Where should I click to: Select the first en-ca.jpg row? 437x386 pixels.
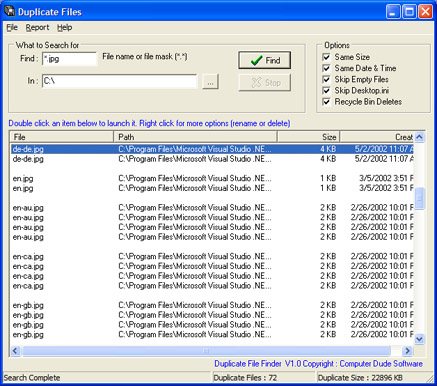[x=212, y=256]
